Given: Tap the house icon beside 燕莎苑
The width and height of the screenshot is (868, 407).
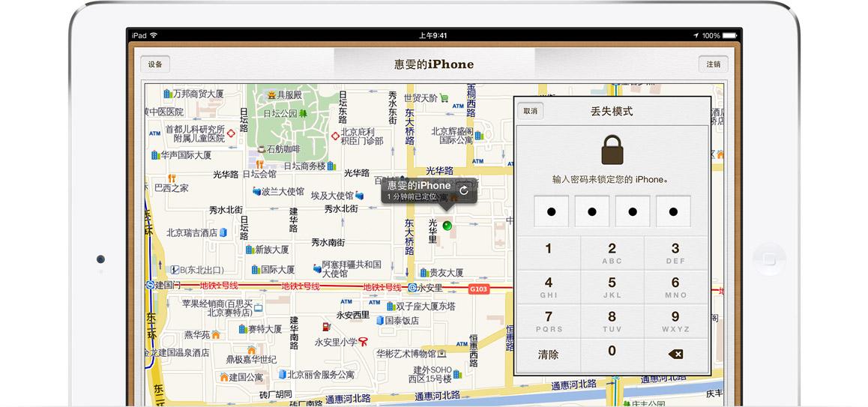Looking at the screenshot, I should coord(215,334).
